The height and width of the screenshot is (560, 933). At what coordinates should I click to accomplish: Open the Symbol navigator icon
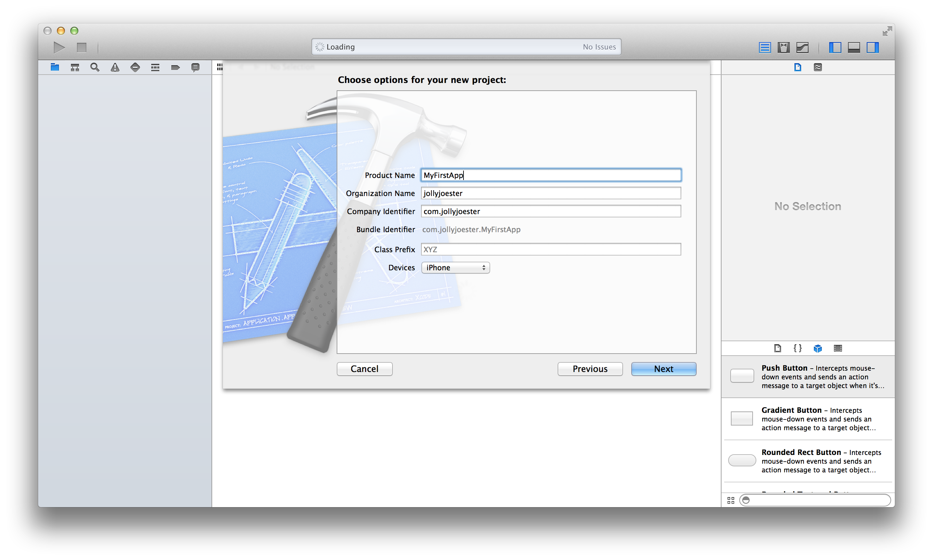[75, 67]
